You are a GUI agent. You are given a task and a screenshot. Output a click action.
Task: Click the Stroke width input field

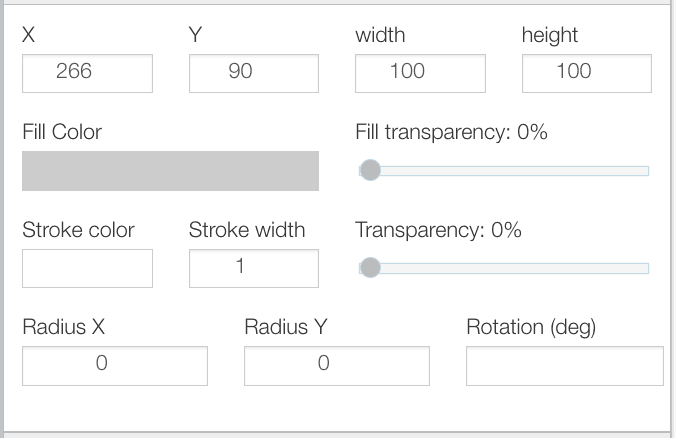coord(253,268)
